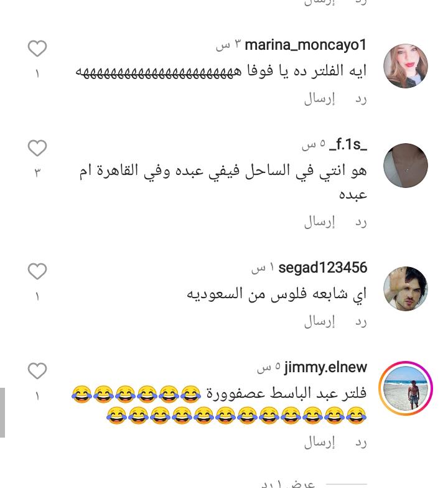Like _f.1s_ comment with the heart icon
This screenshot has width=448, height=488.
pyautogui.click(x=37, y=148)
